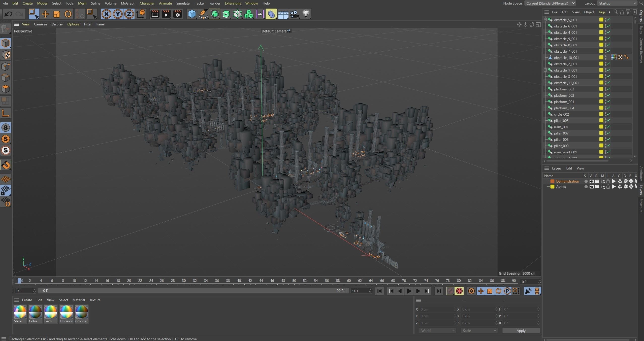The image size is (644, 341).
Task: Enable Points mode
Action: (x=6, y=66)
